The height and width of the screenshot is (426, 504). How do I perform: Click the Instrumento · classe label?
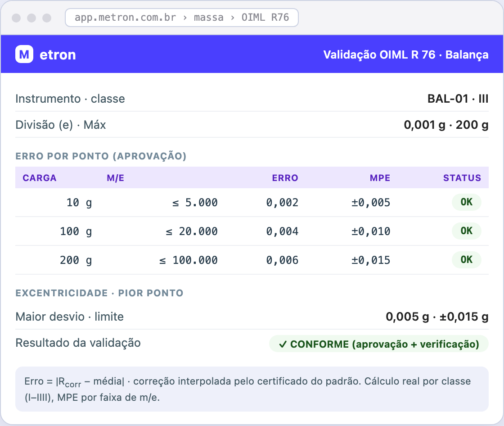[70, 99]
